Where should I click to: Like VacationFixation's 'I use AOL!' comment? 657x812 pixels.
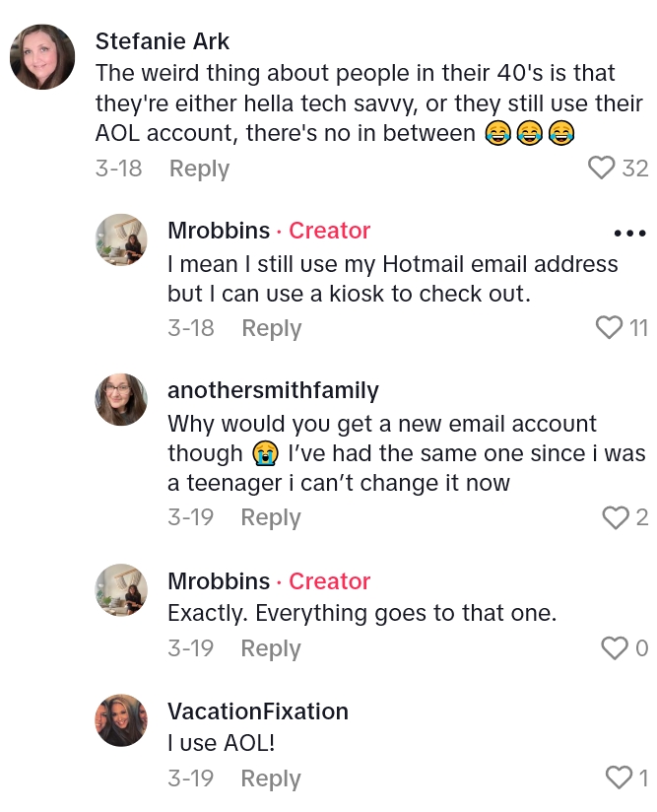pyautogui.click(x=619, y=778)
